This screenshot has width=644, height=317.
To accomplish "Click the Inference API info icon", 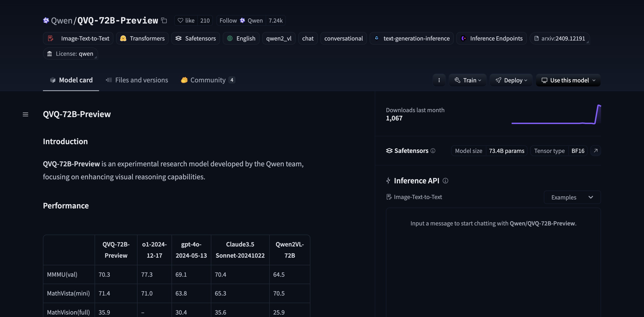I will [445, 181].
